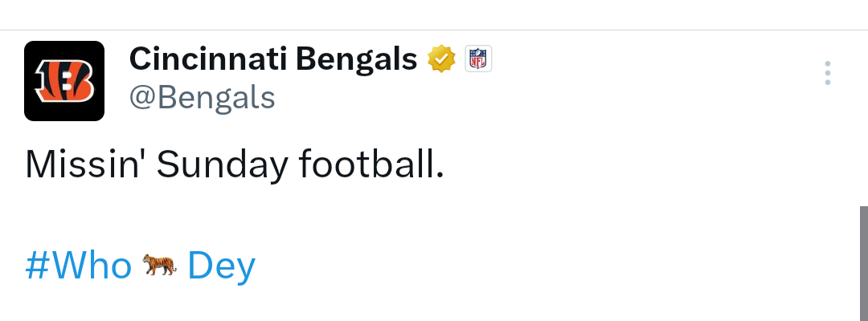Click the gold verified checkmark badge
This screenshot has height=321, width=868.
(441, 59)
